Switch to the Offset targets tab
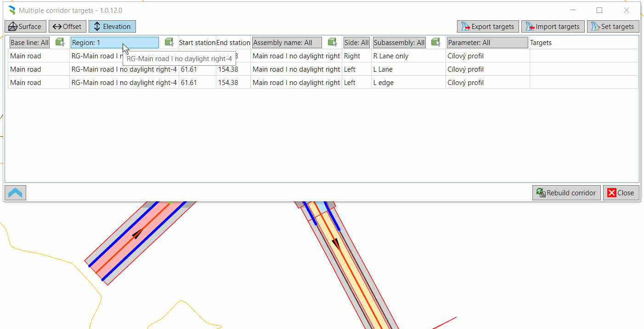 pos(68,27)
